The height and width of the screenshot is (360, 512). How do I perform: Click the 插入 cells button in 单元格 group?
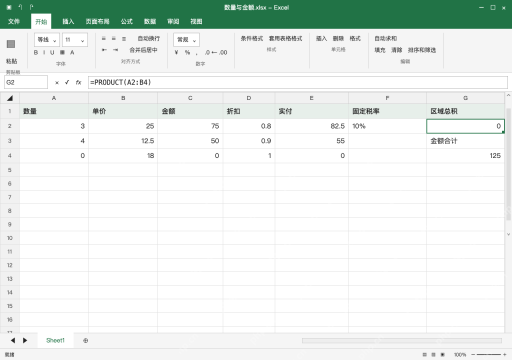click(x=321, y=39)
